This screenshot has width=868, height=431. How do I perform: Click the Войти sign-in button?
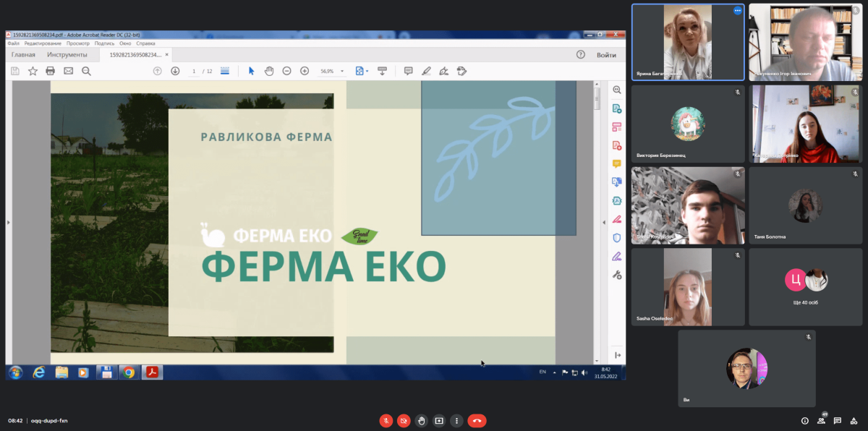pyautogui.click(x=606, y=55)
